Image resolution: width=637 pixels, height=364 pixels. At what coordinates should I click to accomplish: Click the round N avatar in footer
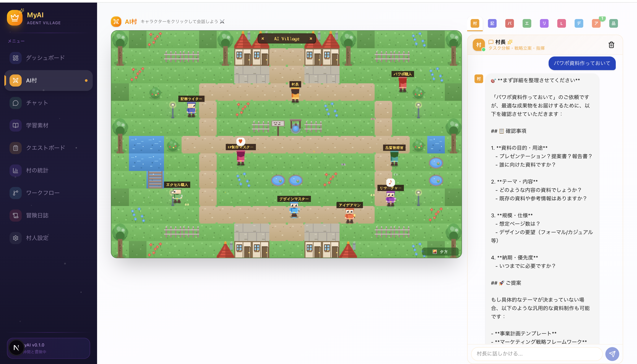pos(16,348)
